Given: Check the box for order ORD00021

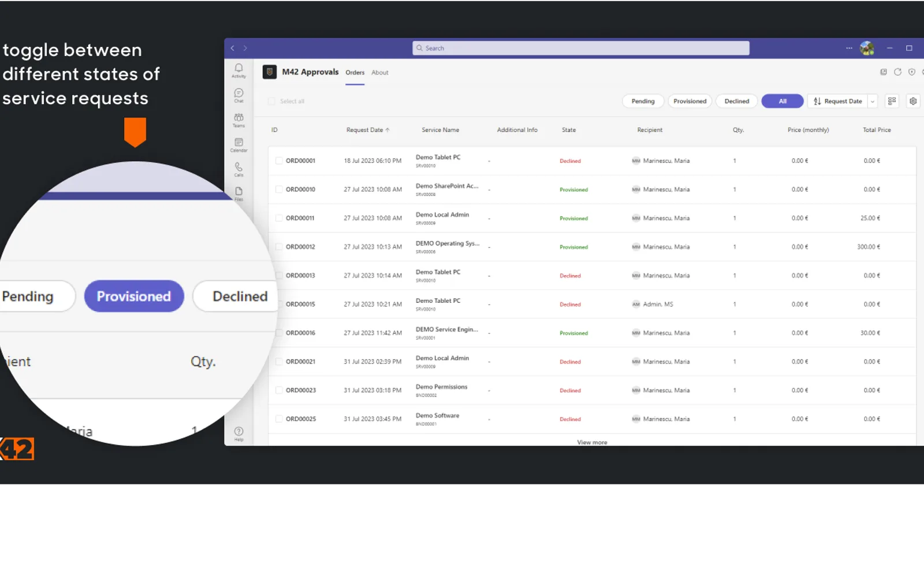Looking at the screenshot, I should (x=279, y=361).
